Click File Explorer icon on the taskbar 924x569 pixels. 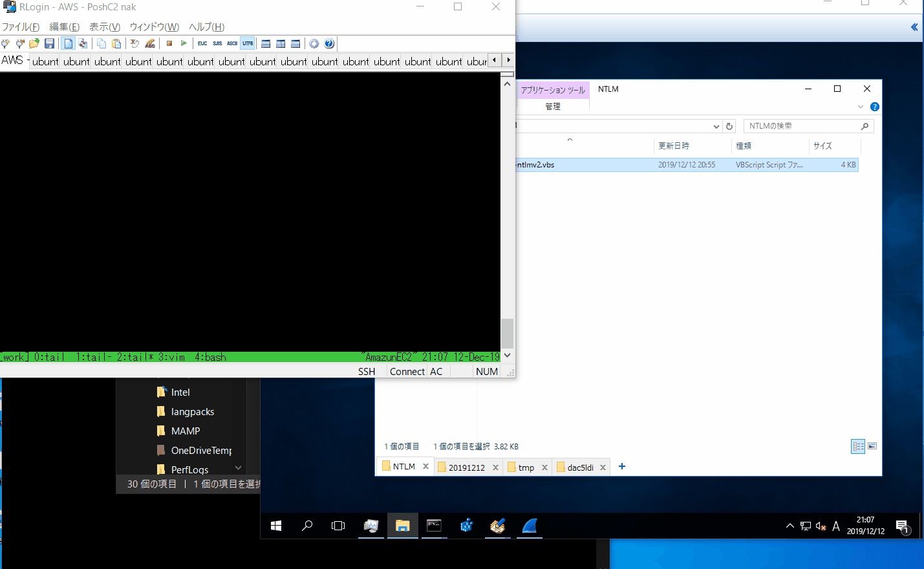click(x=402, y=526)
